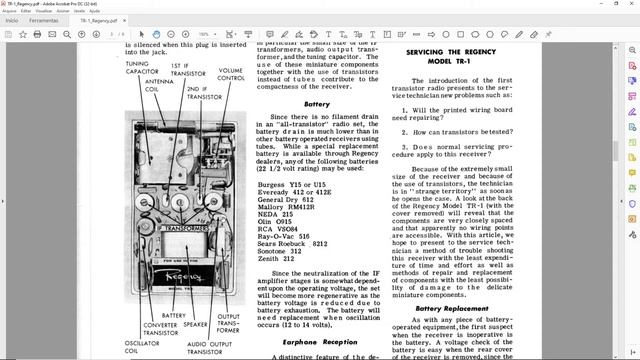This screenshot has height=360, width=640.
Task: Select the connected lines drawing tool
Action: pos(504,35)
